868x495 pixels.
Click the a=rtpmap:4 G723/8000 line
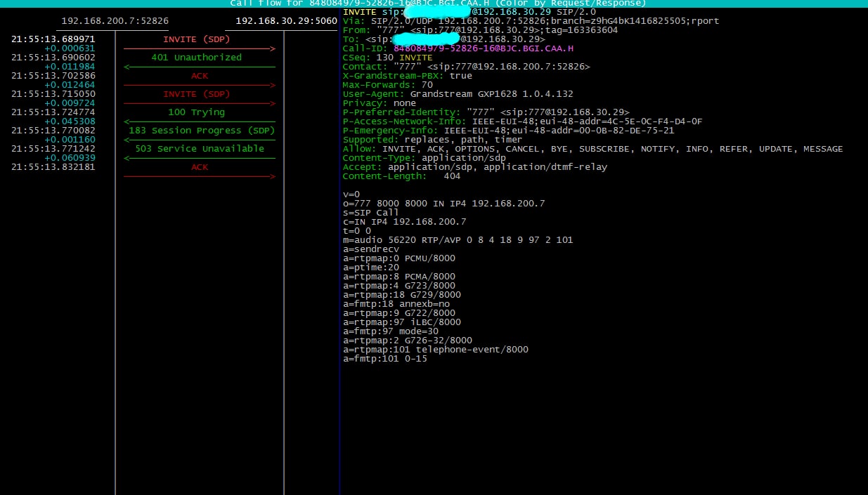coord(399,286)
